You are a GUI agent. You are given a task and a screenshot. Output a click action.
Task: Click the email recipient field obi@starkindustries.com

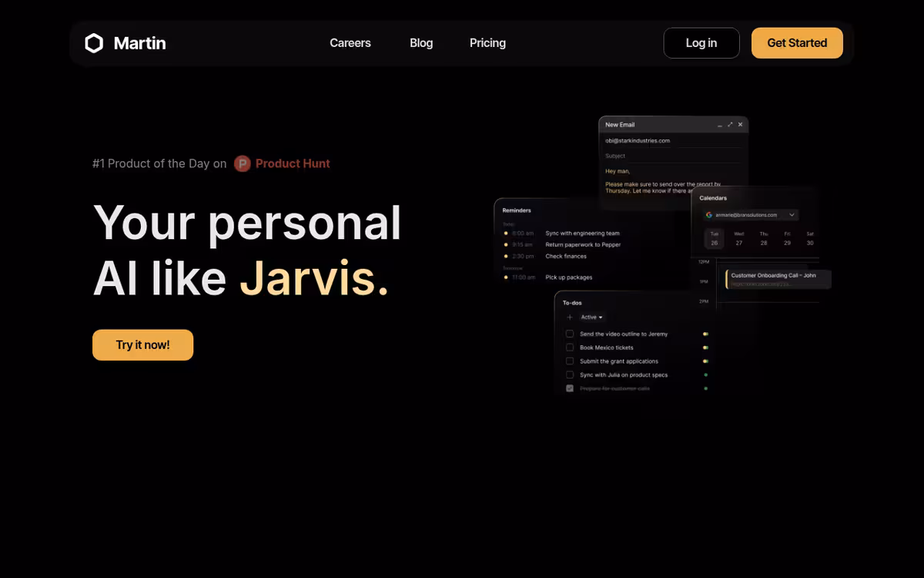673,141
